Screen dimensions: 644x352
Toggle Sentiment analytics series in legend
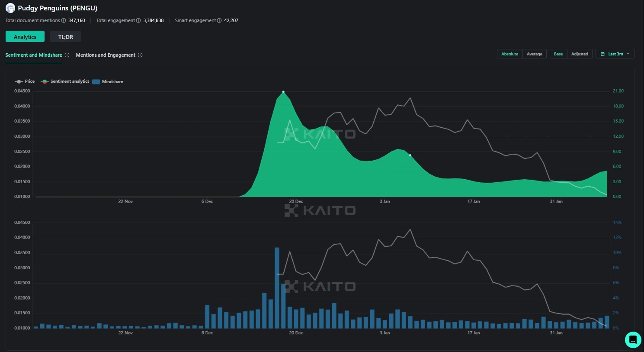pos(65,81)
